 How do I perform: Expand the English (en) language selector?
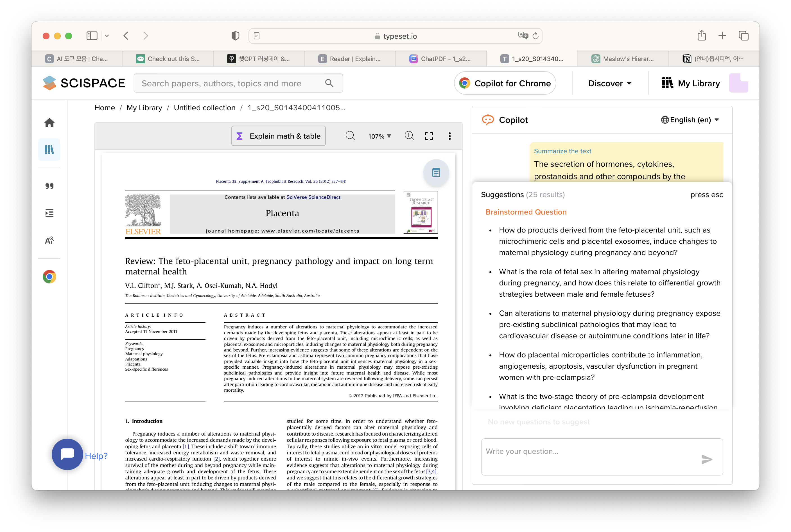[690, 120]
